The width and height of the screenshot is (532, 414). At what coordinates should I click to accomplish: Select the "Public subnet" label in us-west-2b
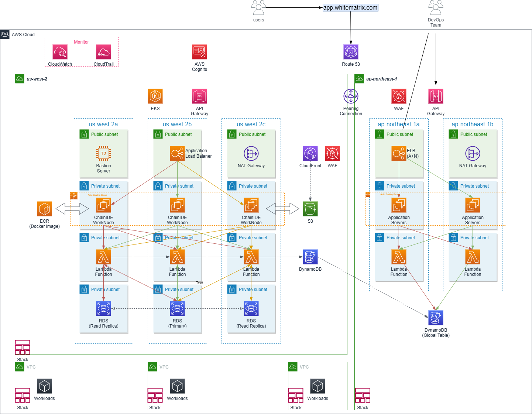[178, 134]
